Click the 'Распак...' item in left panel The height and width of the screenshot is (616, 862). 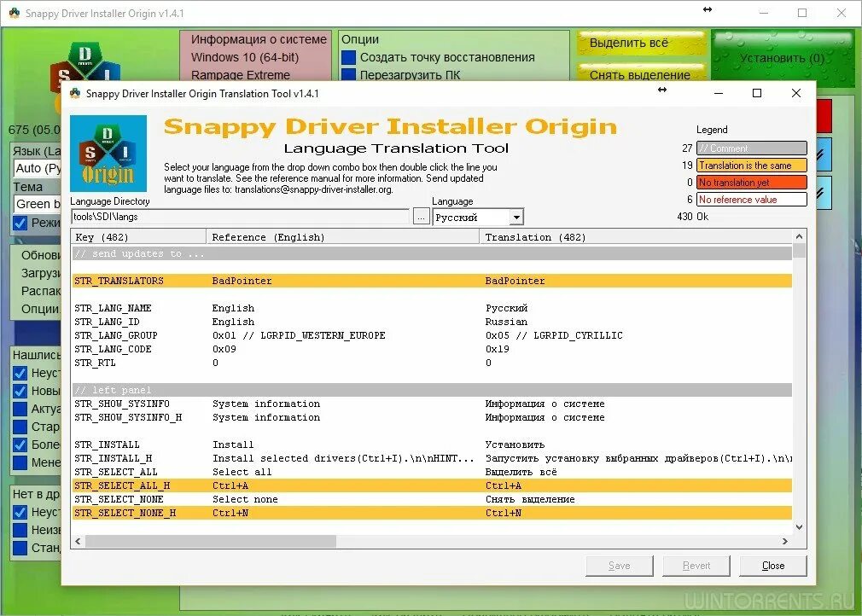[41, 291]
